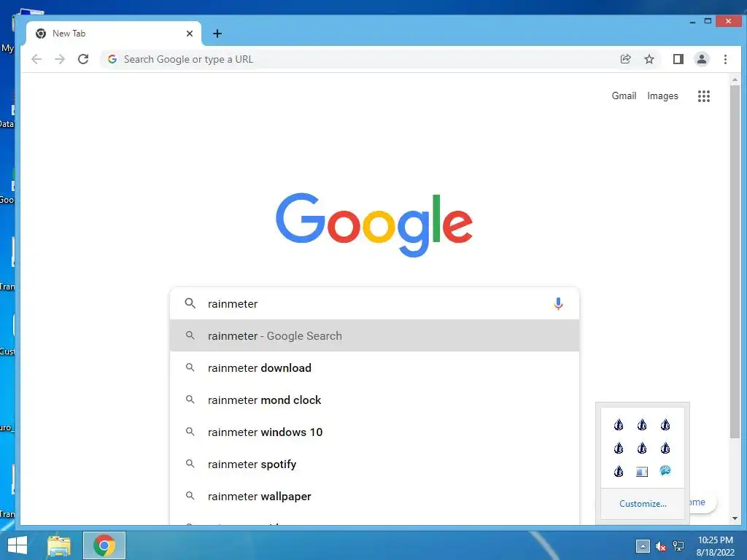
Task: Choose the 'rainmeter download' suggestion
Action: [x=374, y=367]
